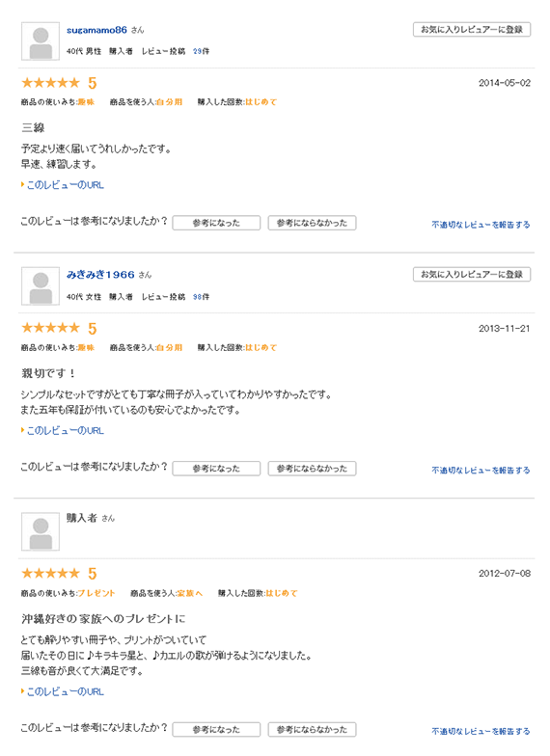The image size is (550, 756).
Task: Report the 2012-07-08 review as inappropriate
Action: (x=481, y=731)
